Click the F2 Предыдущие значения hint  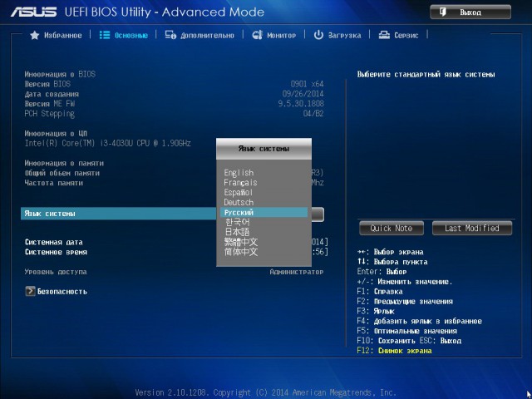click(405, 301)
